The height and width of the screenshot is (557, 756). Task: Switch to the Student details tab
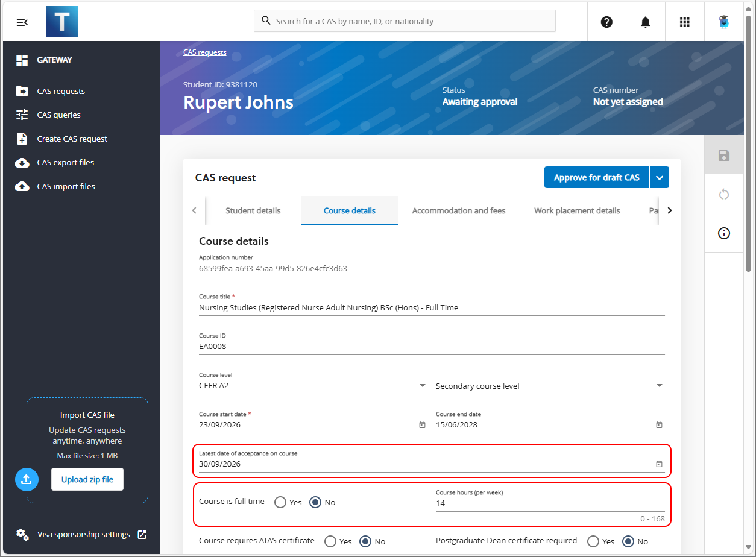[x=253, y=211]
